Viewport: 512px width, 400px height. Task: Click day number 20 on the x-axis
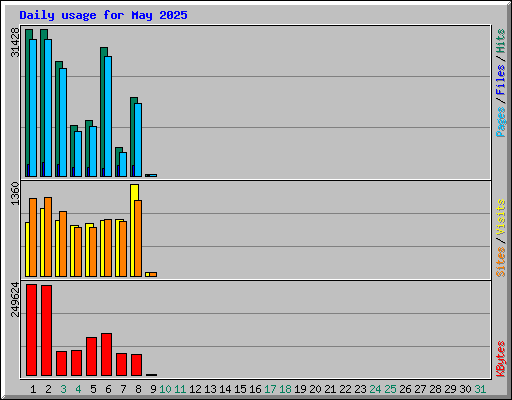point(315,389)
